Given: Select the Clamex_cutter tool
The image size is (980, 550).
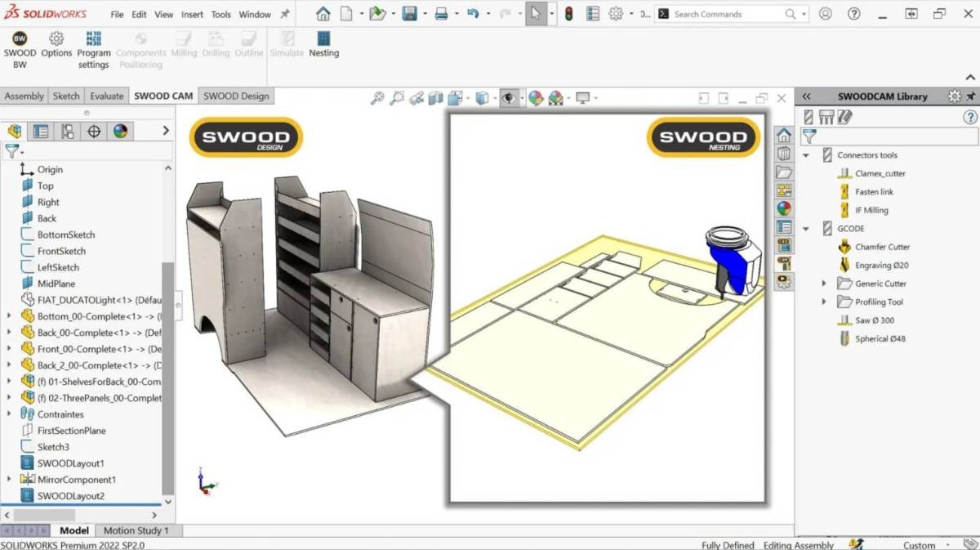Looking at the screenshot, I should [x=880, y=173].
